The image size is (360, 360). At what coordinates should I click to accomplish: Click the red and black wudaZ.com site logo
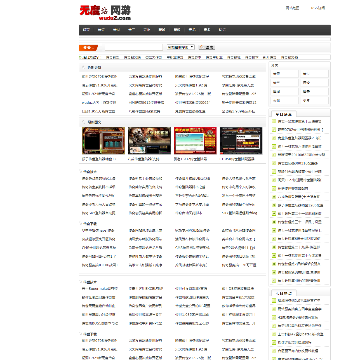[105, 13]
